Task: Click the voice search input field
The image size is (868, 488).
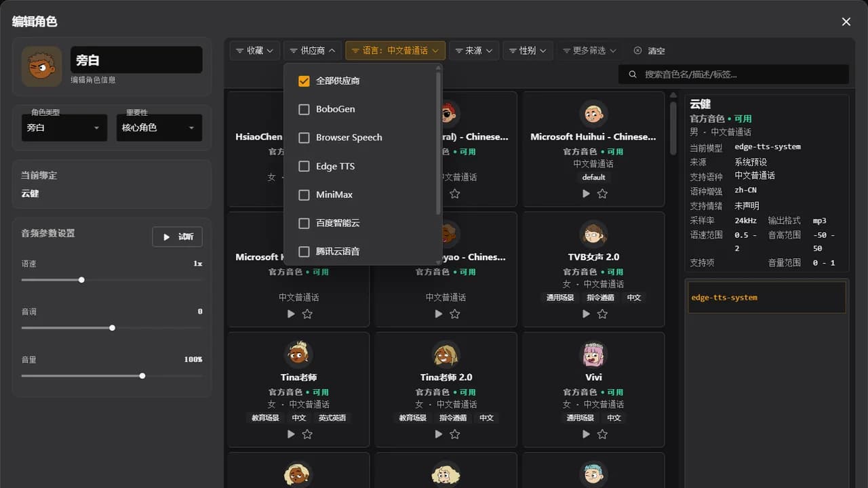Action: coord(734,74)
